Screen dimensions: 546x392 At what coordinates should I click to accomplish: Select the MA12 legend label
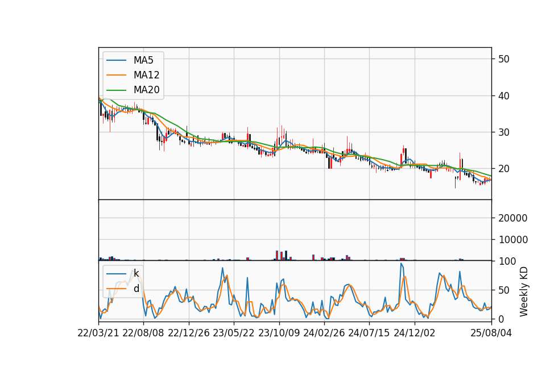pyautogui.click(x=147, y=75)
